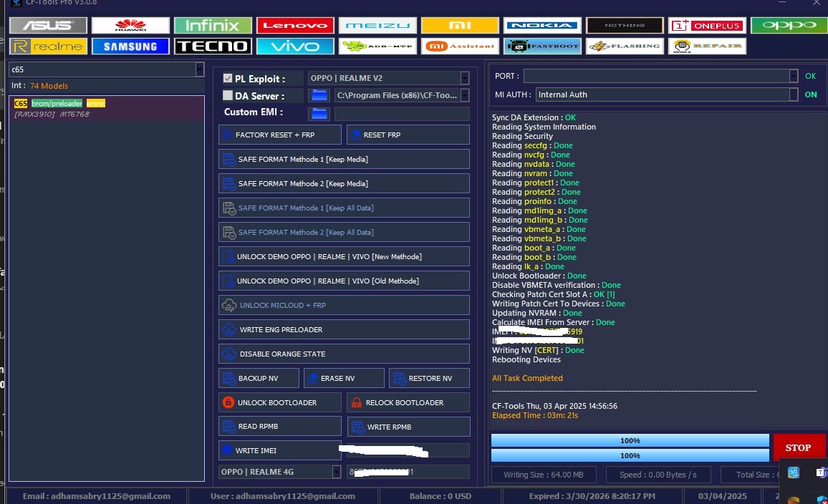This screenshot has height=504, width=828.
Task: Clear the c65 model search box
Action: pos(200,69)
